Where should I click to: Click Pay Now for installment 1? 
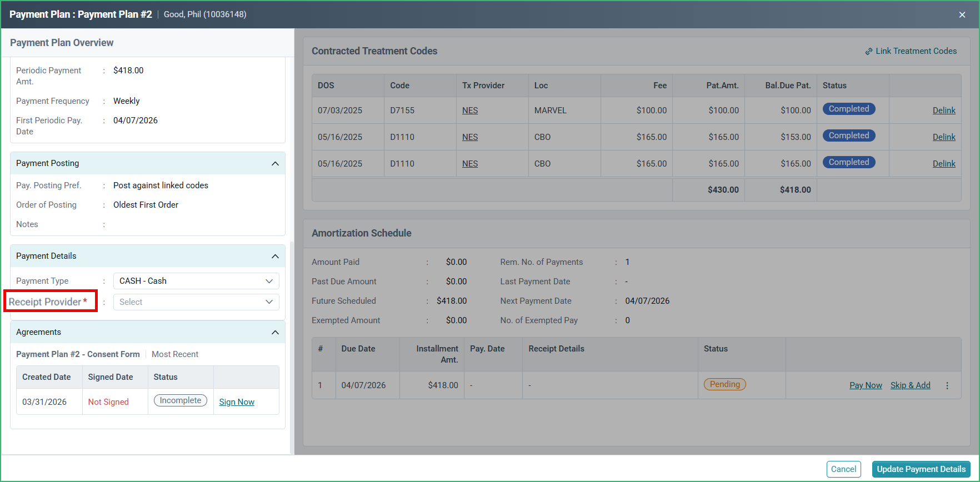(x=866, y=385)
